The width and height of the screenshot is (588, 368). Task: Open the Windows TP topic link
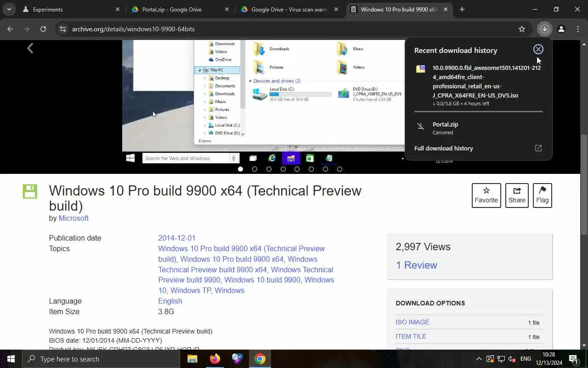(x=191, y=290)
